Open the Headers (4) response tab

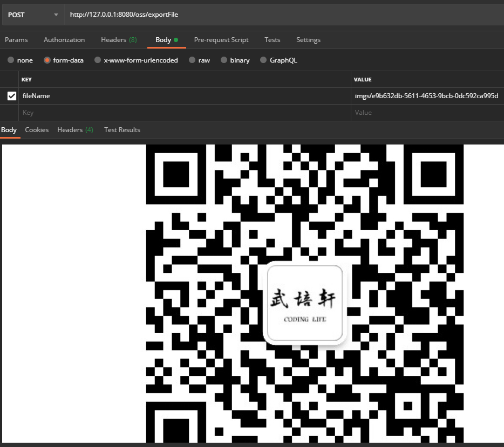click(x=75, y=129)
